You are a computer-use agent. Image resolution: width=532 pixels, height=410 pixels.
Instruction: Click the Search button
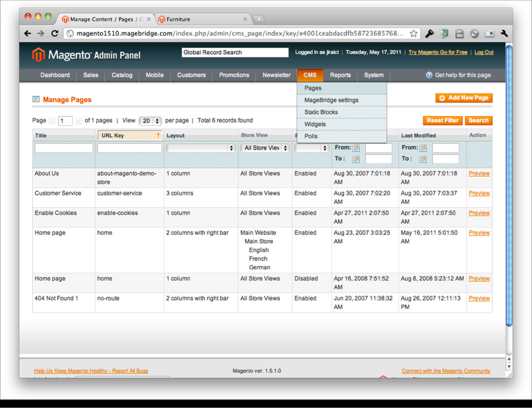[478, 120]
